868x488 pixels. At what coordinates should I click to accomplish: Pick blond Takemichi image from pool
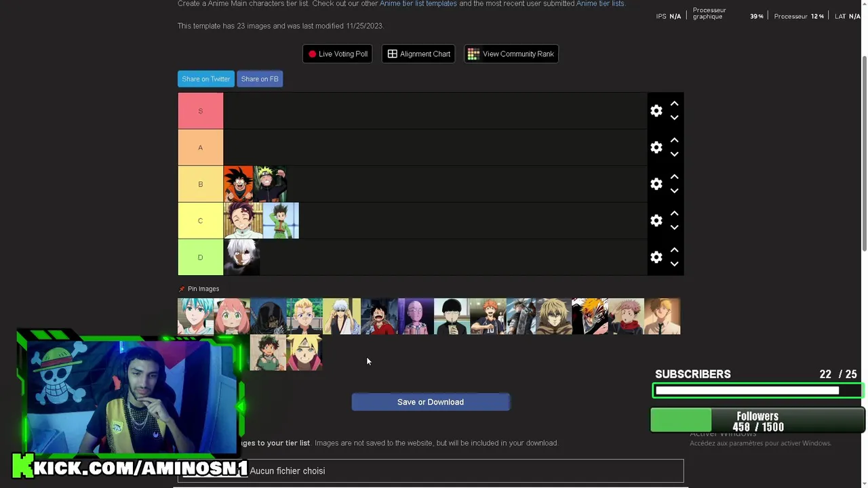coord(304,317)
